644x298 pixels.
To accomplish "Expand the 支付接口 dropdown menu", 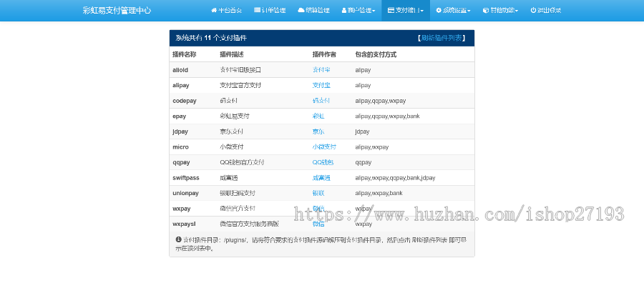I will (406, 10).
